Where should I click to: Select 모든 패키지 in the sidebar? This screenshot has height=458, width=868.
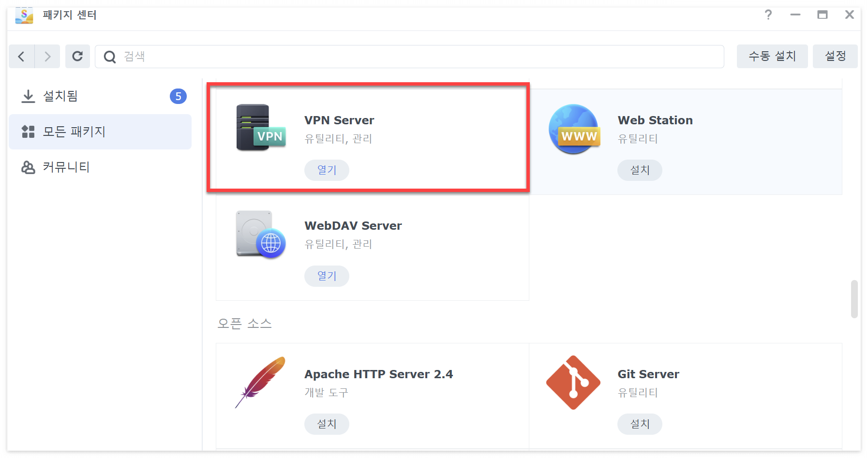(100, 132)
